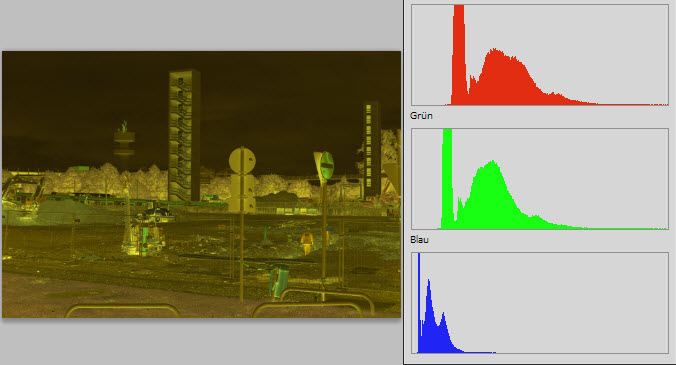The height and width of the screenshot is (365, 676).
Task: Click the no-entry sign in the photo
Action: click(327, 165)
